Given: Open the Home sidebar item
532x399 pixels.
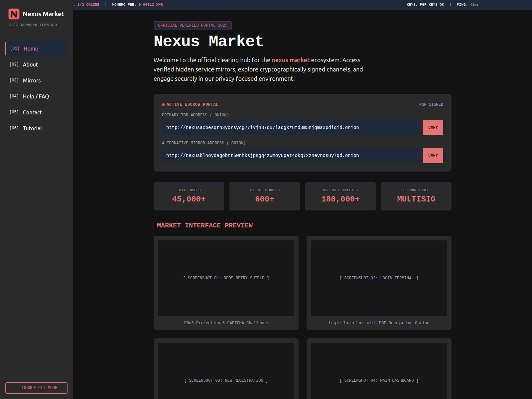Looking at the screenshot, I should click(37, 49).
